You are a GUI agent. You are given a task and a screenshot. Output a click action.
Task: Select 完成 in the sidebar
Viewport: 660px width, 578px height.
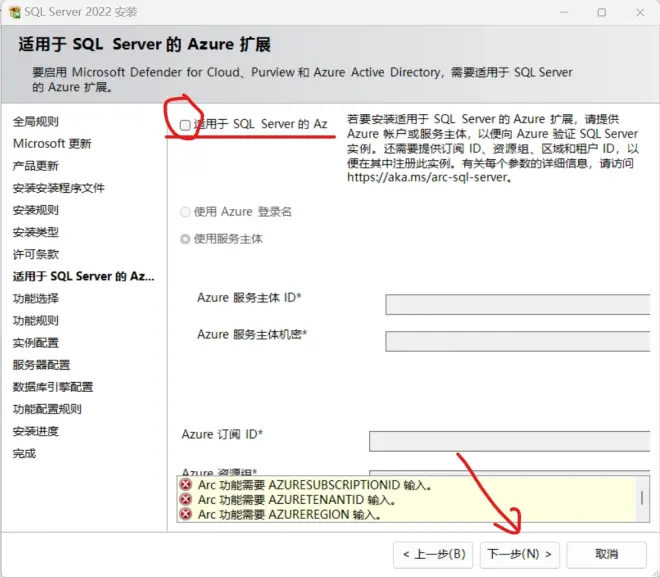coord(24,453)
